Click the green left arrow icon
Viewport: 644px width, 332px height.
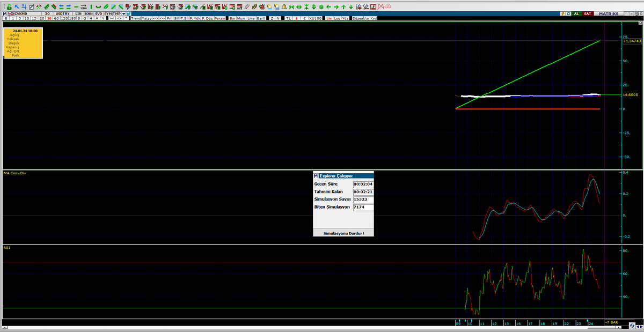pyautogui.click(x=328, y=7)
